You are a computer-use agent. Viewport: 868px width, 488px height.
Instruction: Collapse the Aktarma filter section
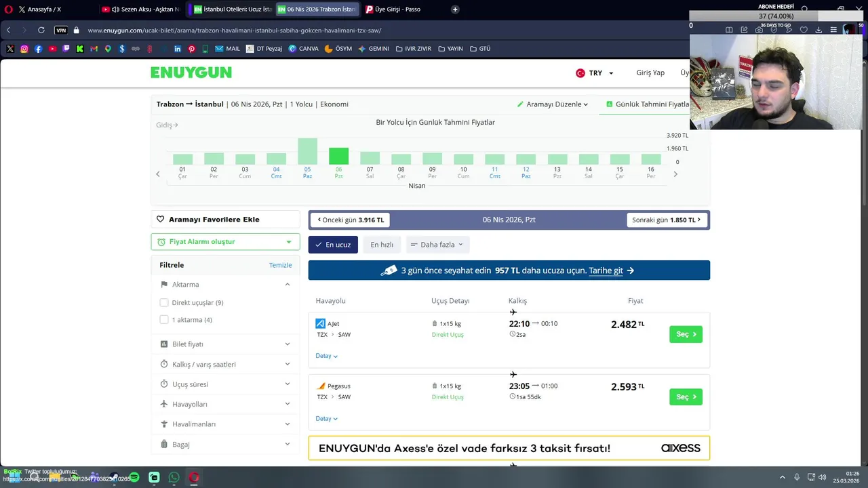tap(288, 285)
